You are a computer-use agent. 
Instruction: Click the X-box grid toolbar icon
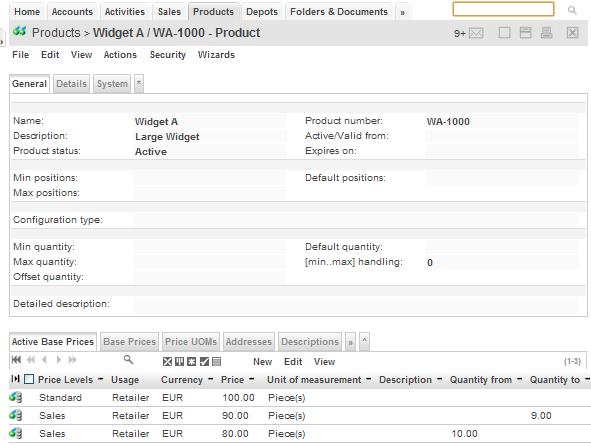point(167,362)
